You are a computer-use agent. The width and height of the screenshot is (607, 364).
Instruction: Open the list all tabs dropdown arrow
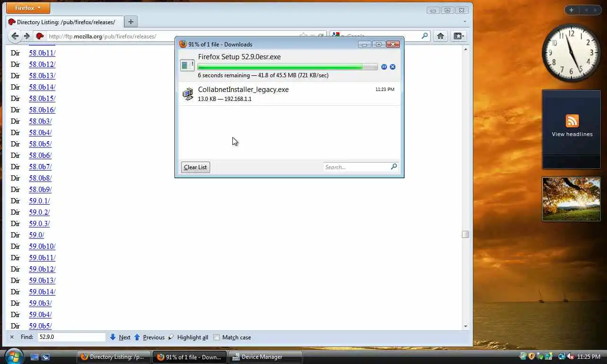tap(465, 22)
